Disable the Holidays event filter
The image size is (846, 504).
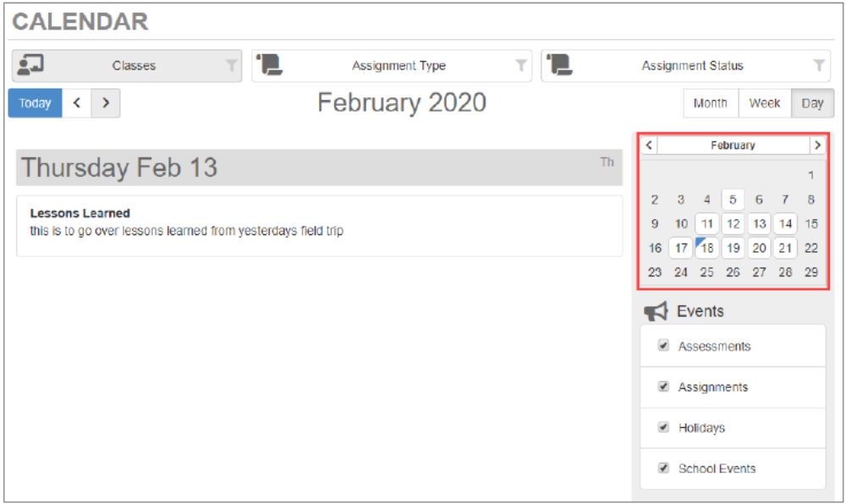point(663,427)
